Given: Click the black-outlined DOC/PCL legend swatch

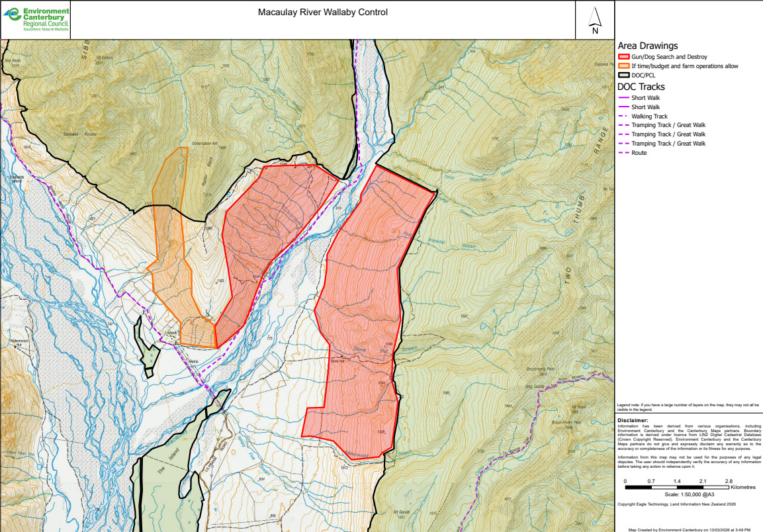Looking at the screenshot, I should pos(623,75).
